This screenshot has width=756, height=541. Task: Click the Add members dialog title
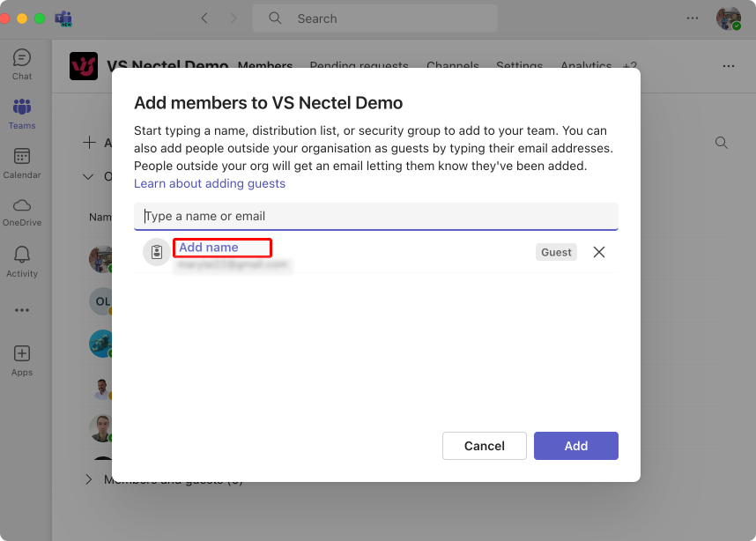point(268,103)
